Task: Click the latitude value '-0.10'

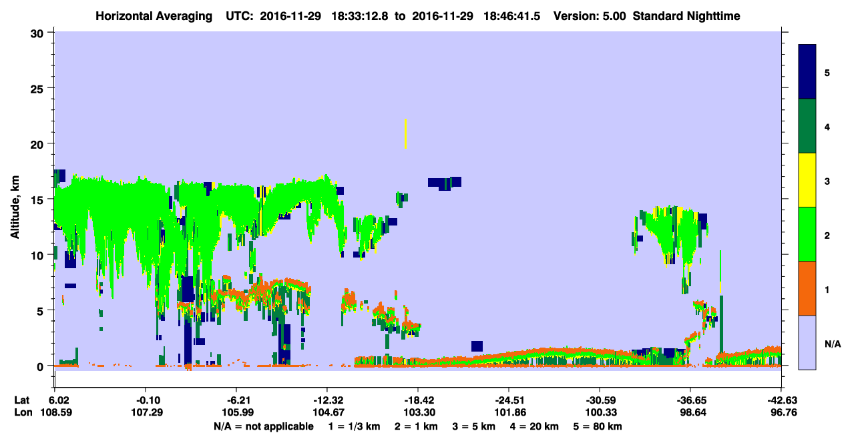Action: coord(146,400)
